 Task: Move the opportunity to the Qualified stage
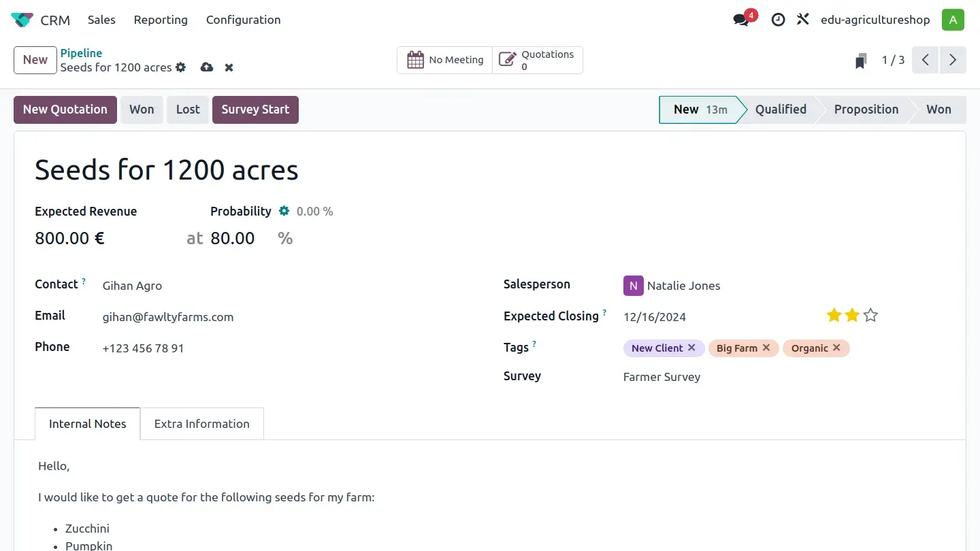(780, 110)
